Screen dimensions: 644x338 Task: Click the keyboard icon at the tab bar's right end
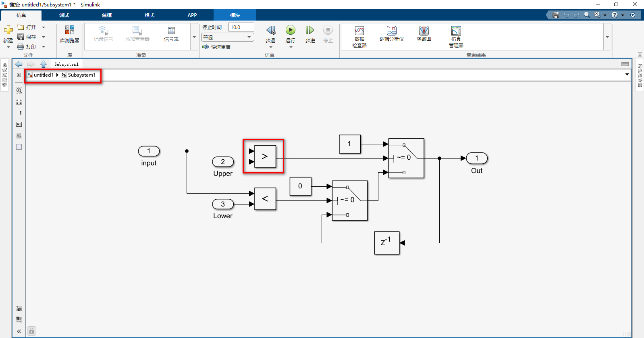625,64
